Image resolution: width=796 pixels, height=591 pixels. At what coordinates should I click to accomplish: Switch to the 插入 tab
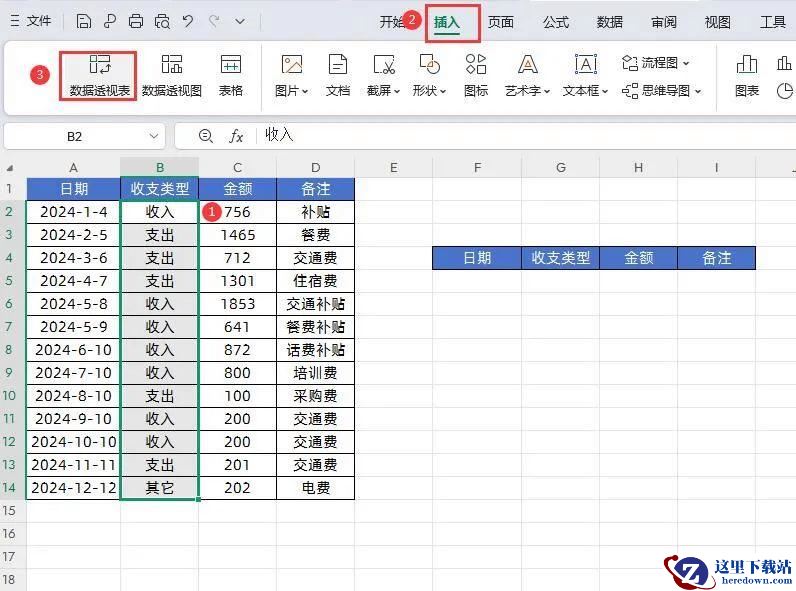447,22
